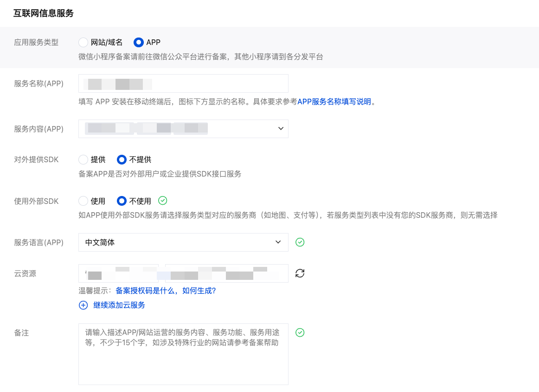
Task: Click the chevron arrow of 服务语言 dropdown
Action: click(x=278, y=242)
